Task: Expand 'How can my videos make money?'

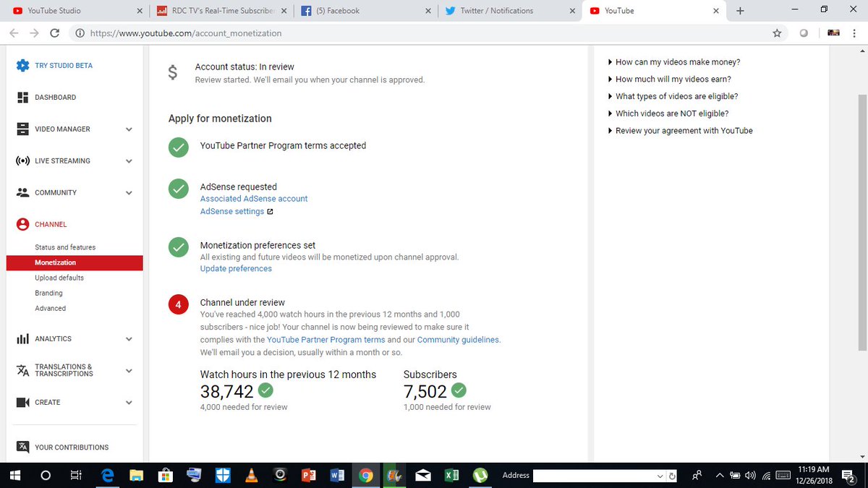Action: 674,62
